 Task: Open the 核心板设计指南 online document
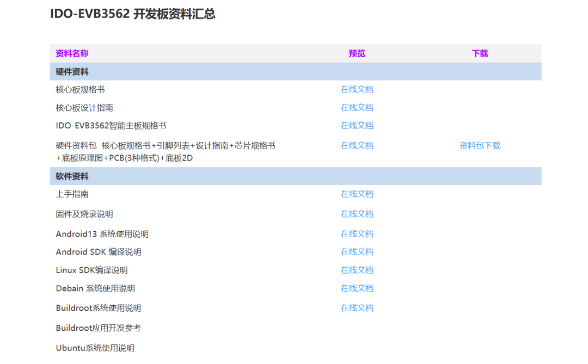coord(357,107)
